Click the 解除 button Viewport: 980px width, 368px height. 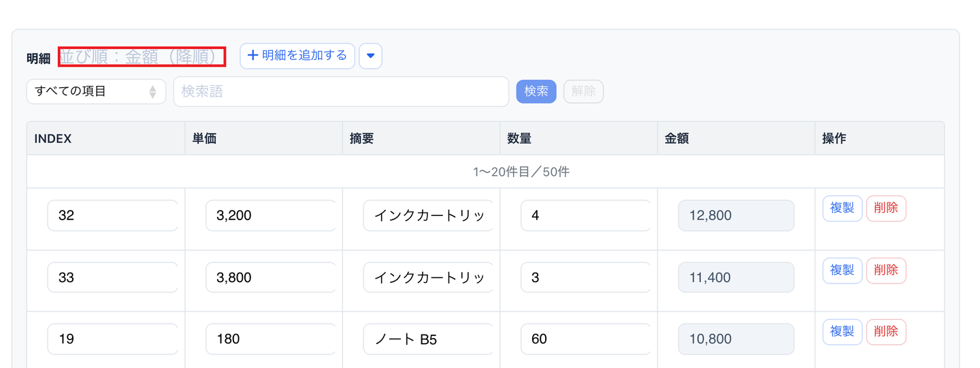tap(583, 91)
